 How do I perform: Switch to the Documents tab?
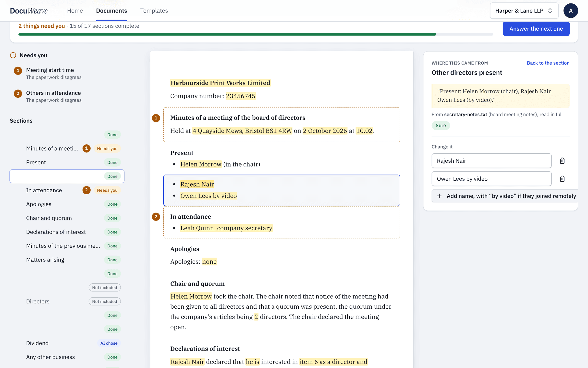111,11
